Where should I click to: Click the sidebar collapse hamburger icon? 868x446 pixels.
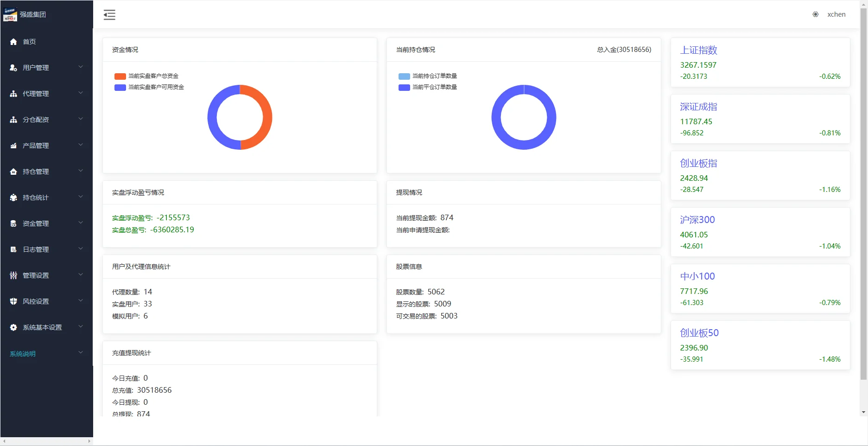(x=109, y=15)
